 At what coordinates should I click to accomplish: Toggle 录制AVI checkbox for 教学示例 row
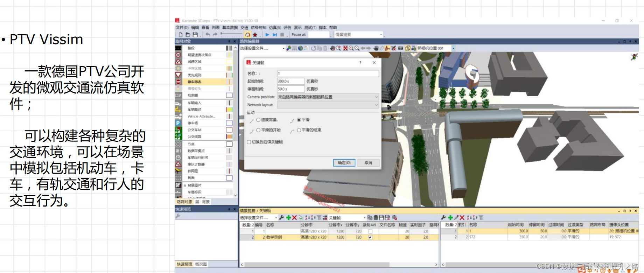point(370,237)
